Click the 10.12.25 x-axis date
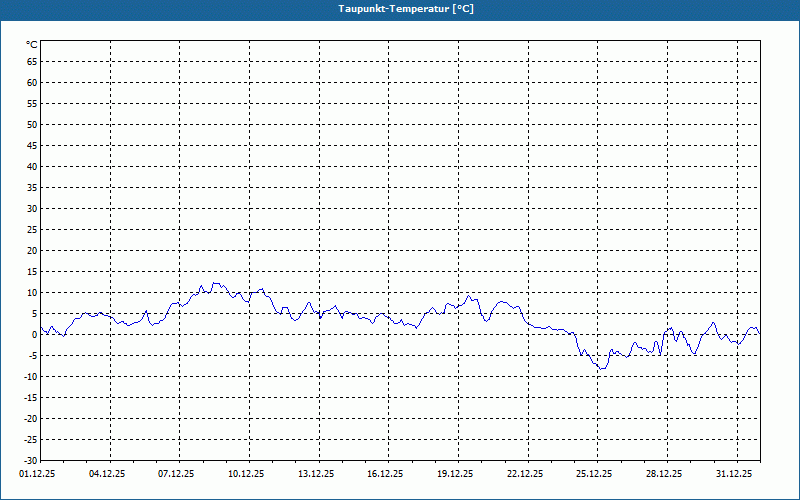This screenshot has width=800, height=500. [x=246, y=474]
